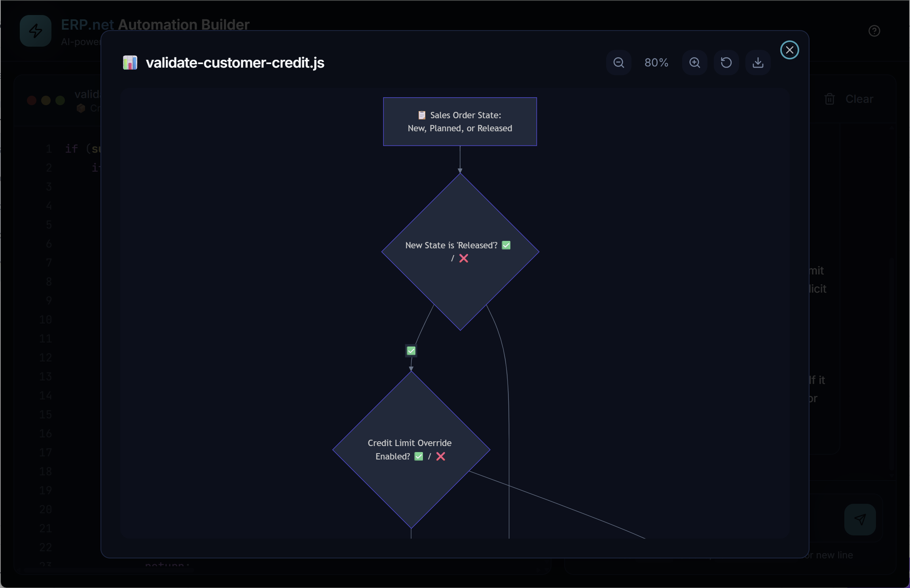Viewport: 910px width, 588px height.
Task: Select the New State is 'Released'? decision node
Action: coord(460,252)
